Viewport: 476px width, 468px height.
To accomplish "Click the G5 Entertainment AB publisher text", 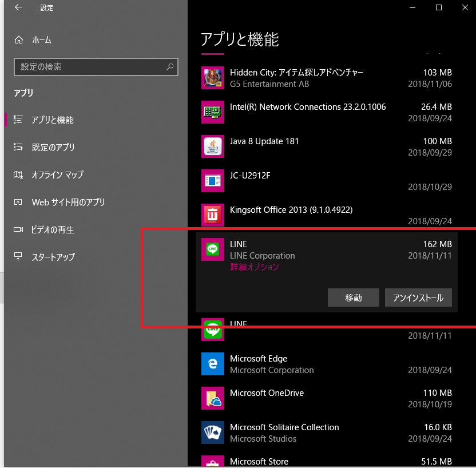I will [269, 84].
